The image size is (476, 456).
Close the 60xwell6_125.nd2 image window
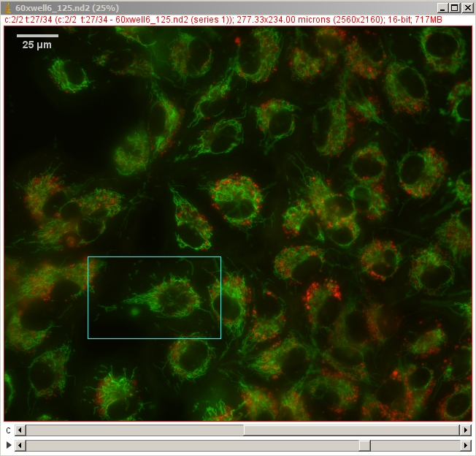pyautogui.click(x=467, y=7)
